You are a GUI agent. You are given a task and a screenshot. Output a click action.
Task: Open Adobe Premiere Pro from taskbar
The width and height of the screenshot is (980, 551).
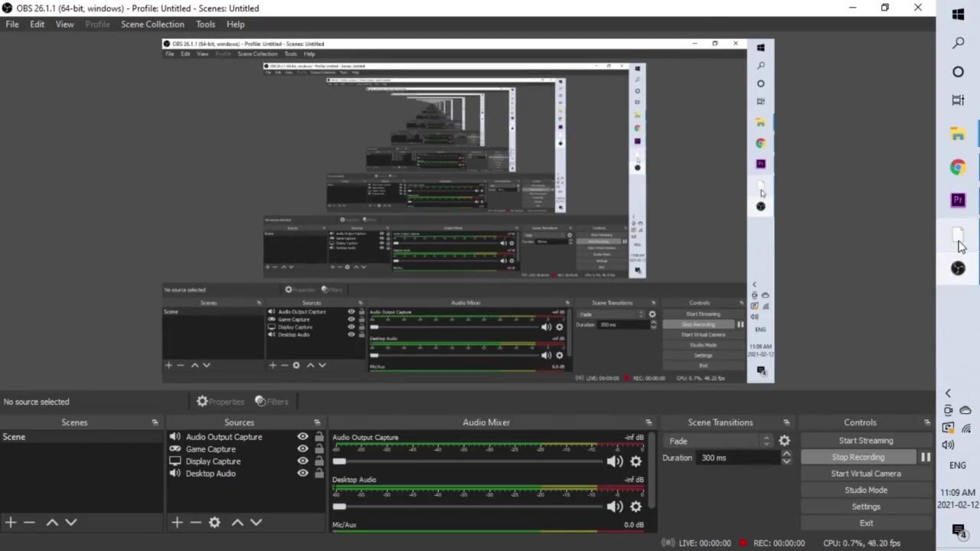click(958, 200)
